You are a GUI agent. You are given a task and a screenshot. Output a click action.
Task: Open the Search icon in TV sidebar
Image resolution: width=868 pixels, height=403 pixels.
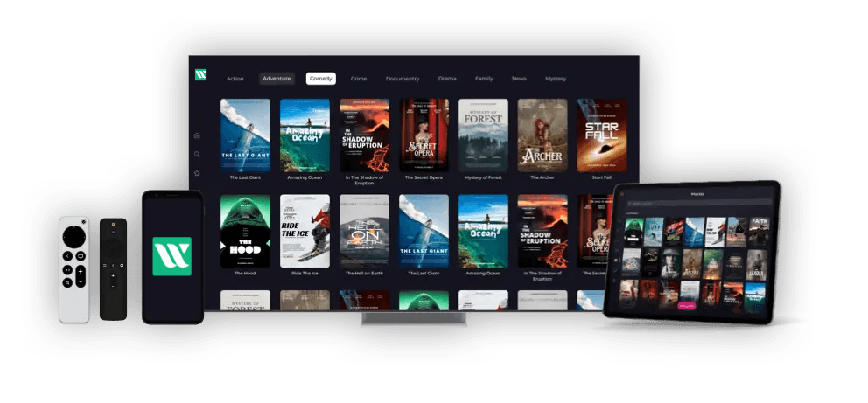coord(197,154)
